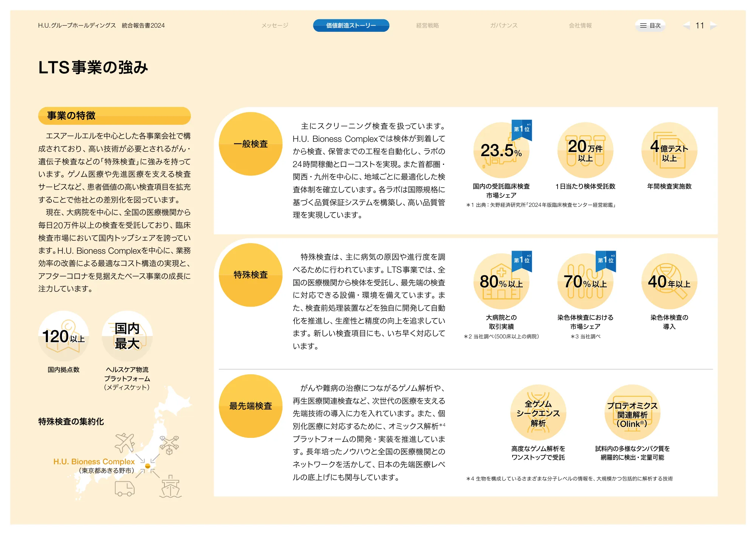Click the H.U. Bioness Complex map label

(x=94, y=462)
